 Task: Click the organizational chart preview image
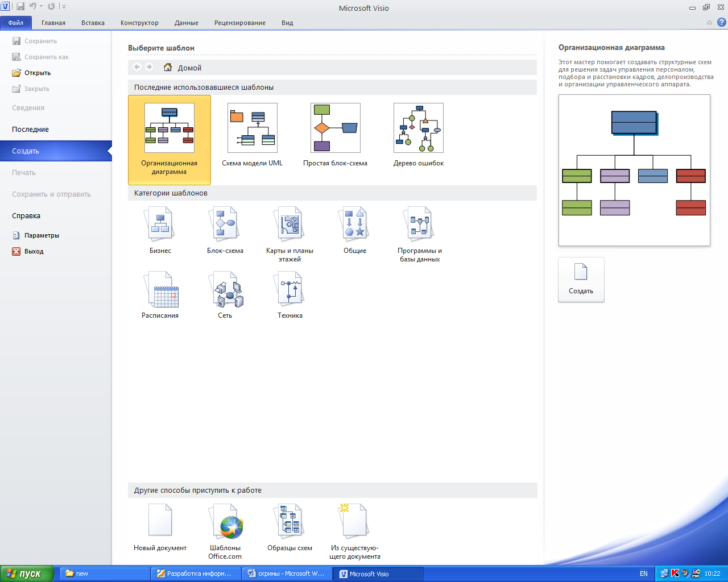pos(634,170)
